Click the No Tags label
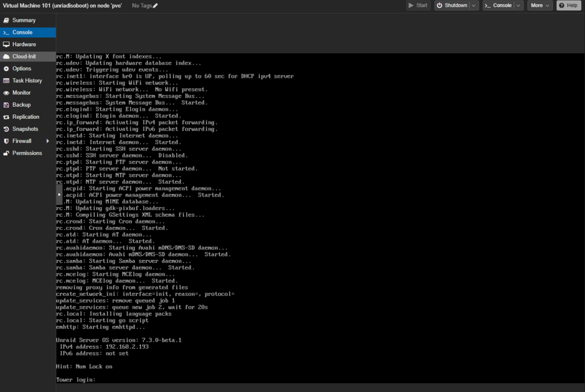The width and height of the screenshot is (585, 392). pos(142,6)
